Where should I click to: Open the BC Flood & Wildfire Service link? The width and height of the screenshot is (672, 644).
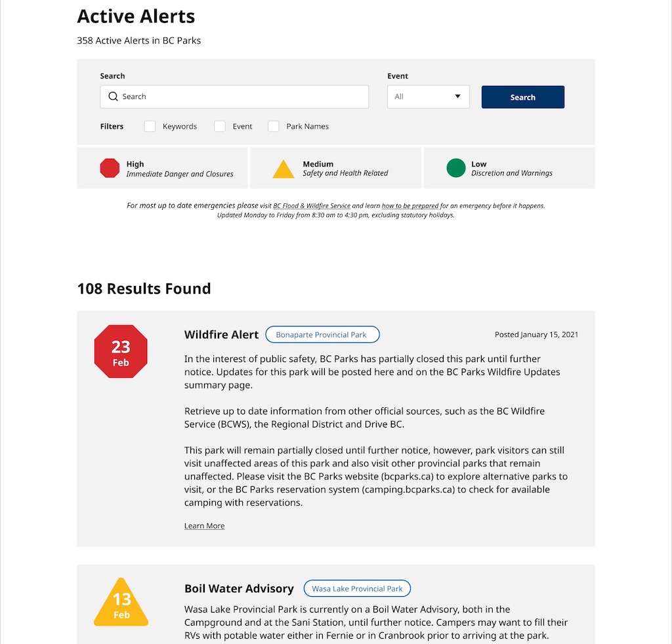tap(312, 206)
